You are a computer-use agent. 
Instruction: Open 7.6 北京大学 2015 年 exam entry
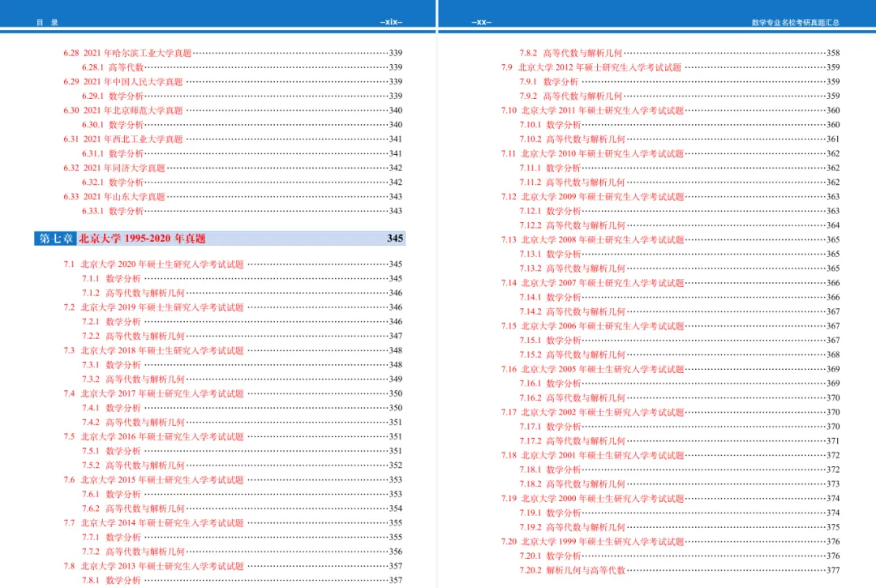[233, 479]
